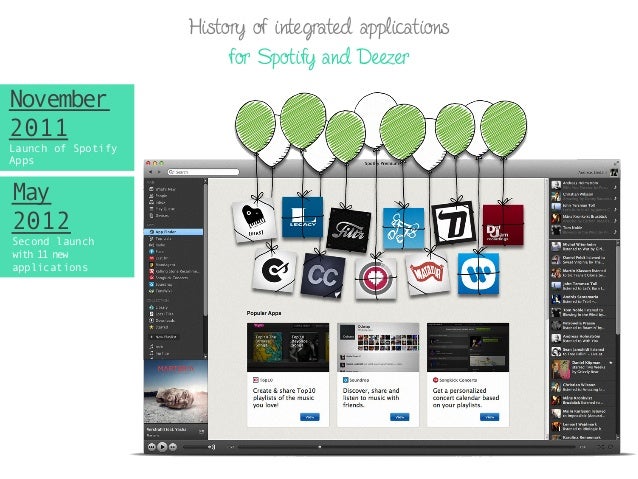638x479 pixels.
Task: Open the blue bicycle app tile
Action: click(403, 228)
